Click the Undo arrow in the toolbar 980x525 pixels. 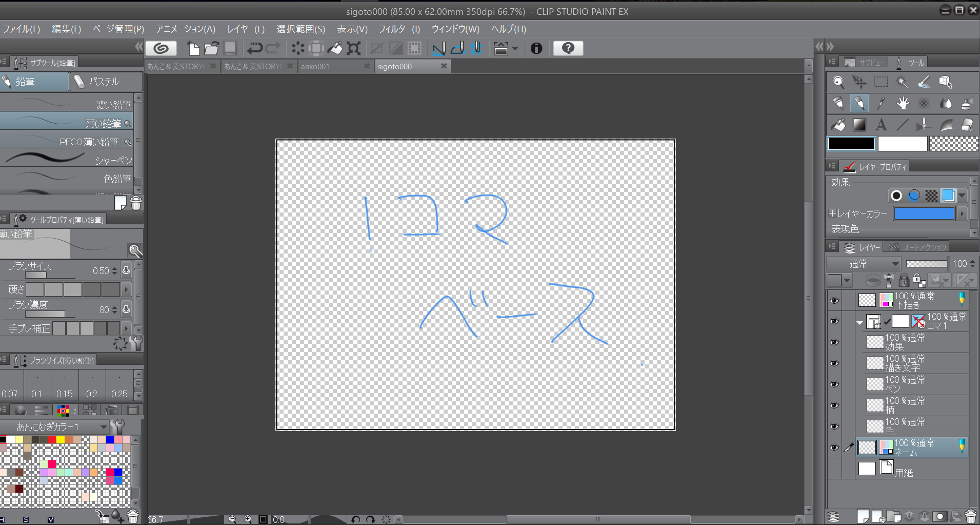[254, 48]
